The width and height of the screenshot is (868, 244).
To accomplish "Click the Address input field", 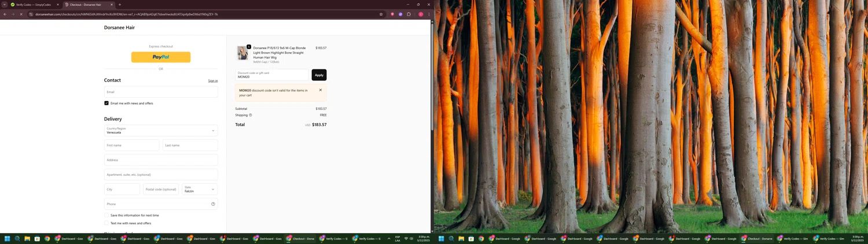I will click(161, 160).
